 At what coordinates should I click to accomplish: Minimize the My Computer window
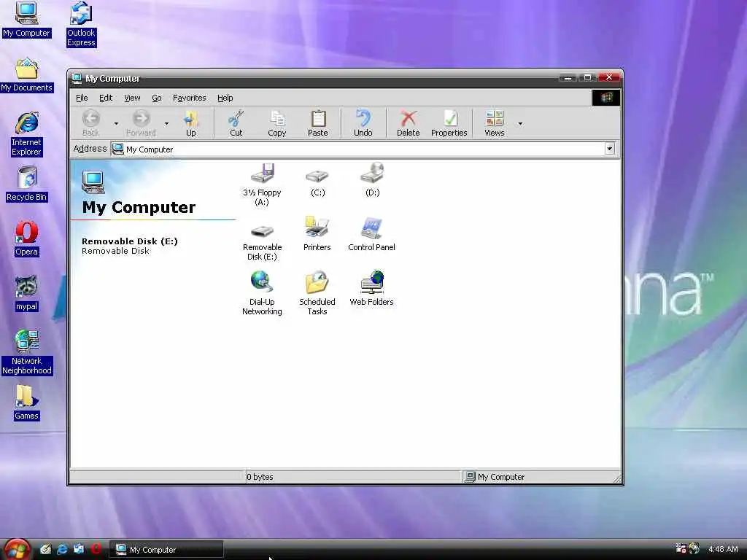coord(568,77)
